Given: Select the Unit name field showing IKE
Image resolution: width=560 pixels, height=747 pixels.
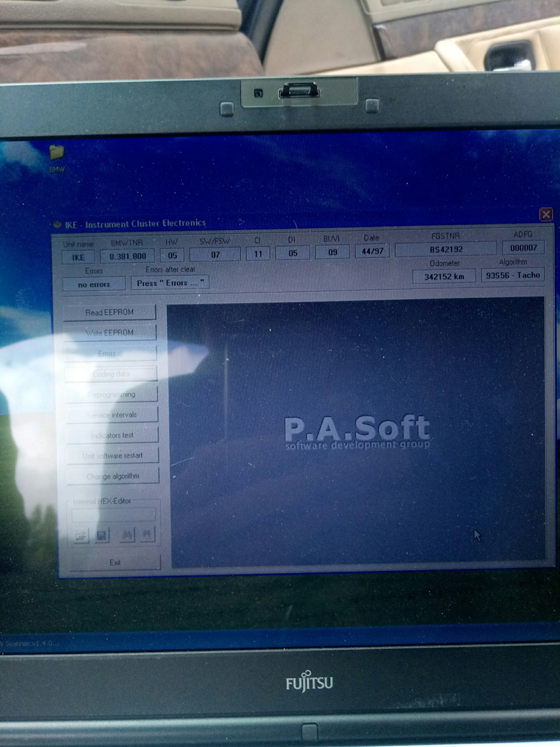Looking at the screenshot, I should pyautogui.click(x=78, y=257).
